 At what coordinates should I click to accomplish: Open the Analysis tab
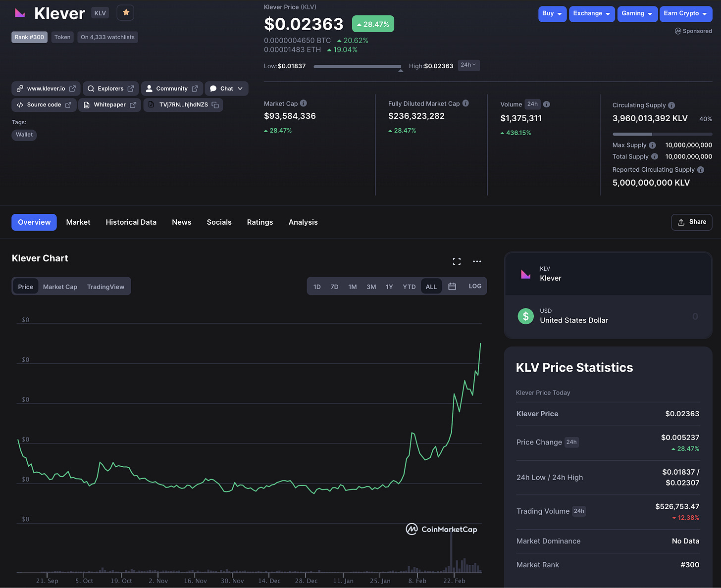click(x=303, y=222)
